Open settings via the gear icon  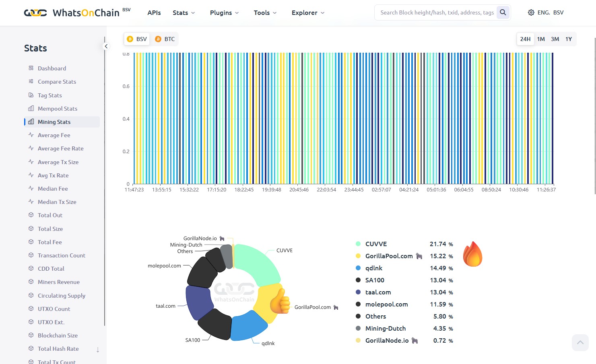pyautogui.click(x=531, y=12)
